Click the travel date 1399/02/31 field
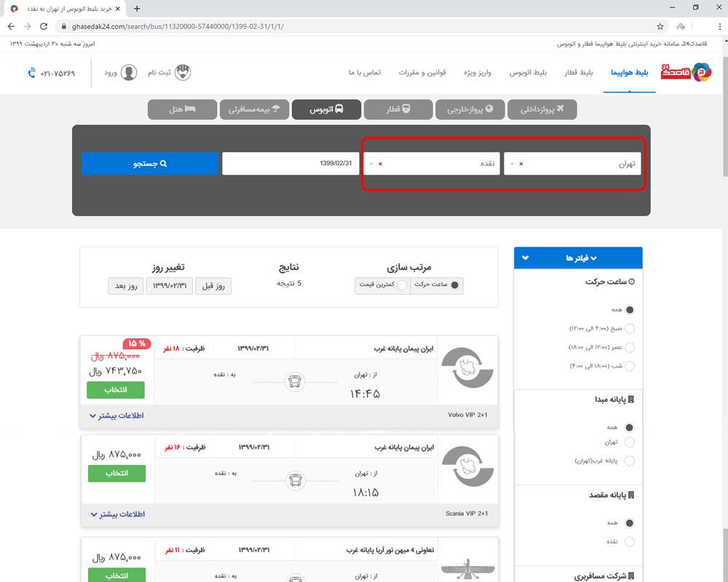Screen dimensions: 728x582 [x=291, y=164]
